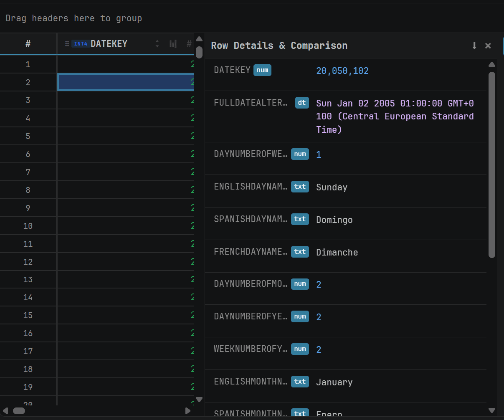
Task: Click the WEEKNUMBEROFY… field label
Action: (x=251, y=349)
